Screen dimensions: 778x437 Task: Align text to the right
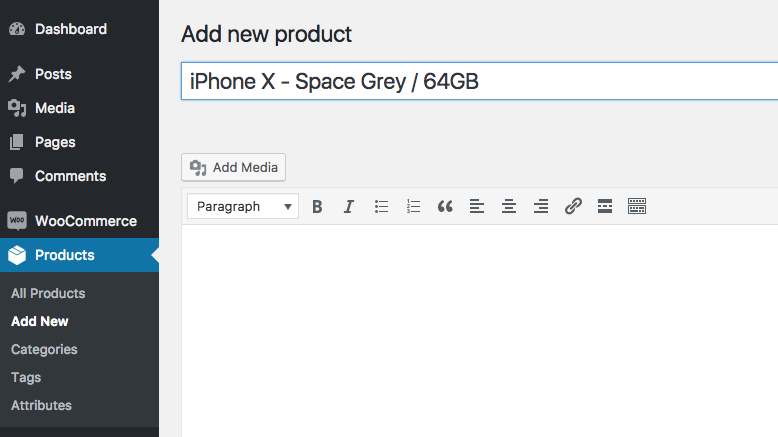tap(541, 207)
